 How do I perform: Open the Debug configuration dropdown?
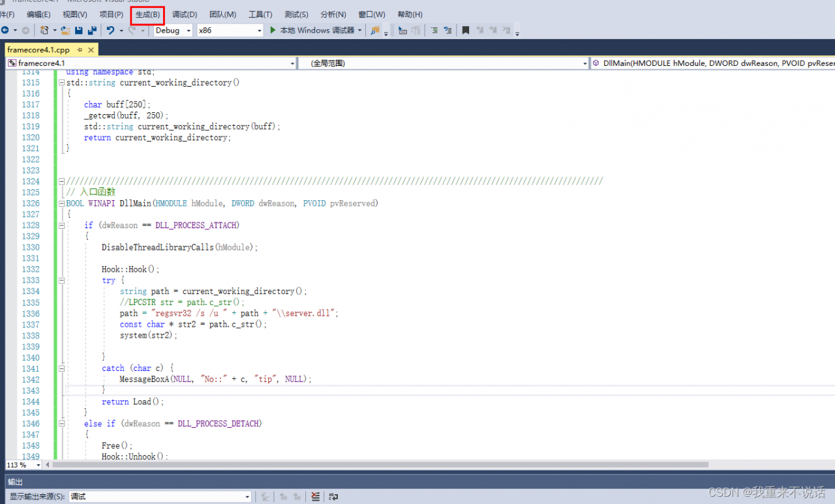click(x=189, y=31)
